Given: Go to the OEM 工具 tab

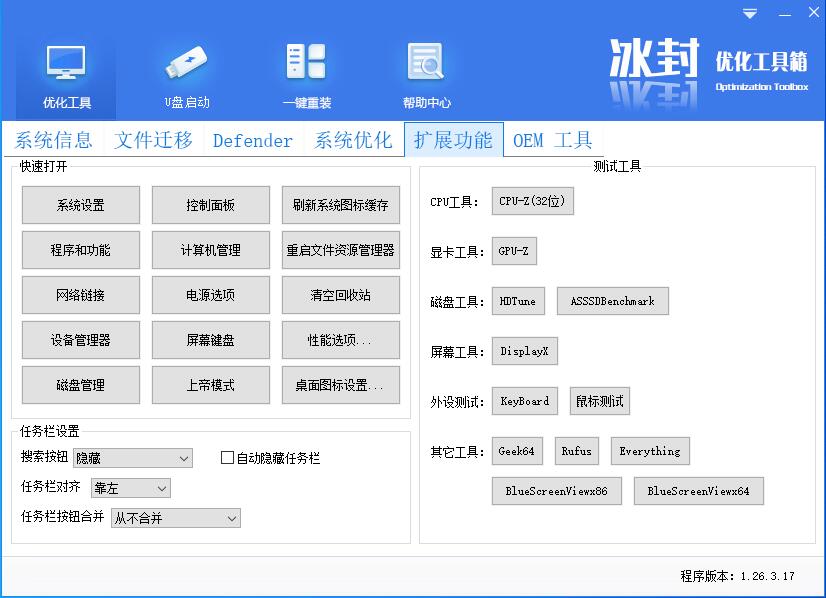Looking at the screenshot, I should [x=553, y=140].
